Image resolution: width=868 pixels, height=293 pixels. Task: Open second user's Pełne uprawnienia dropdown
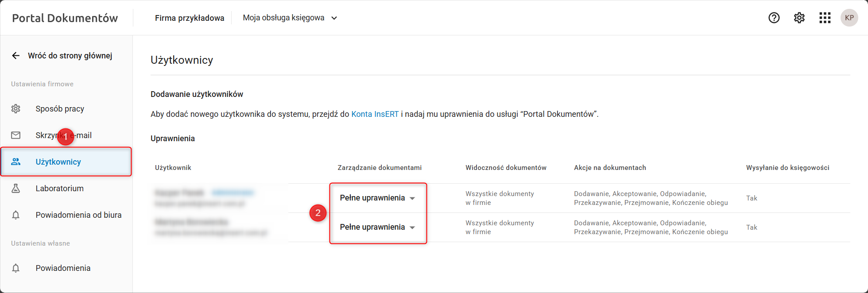point(377,227)
